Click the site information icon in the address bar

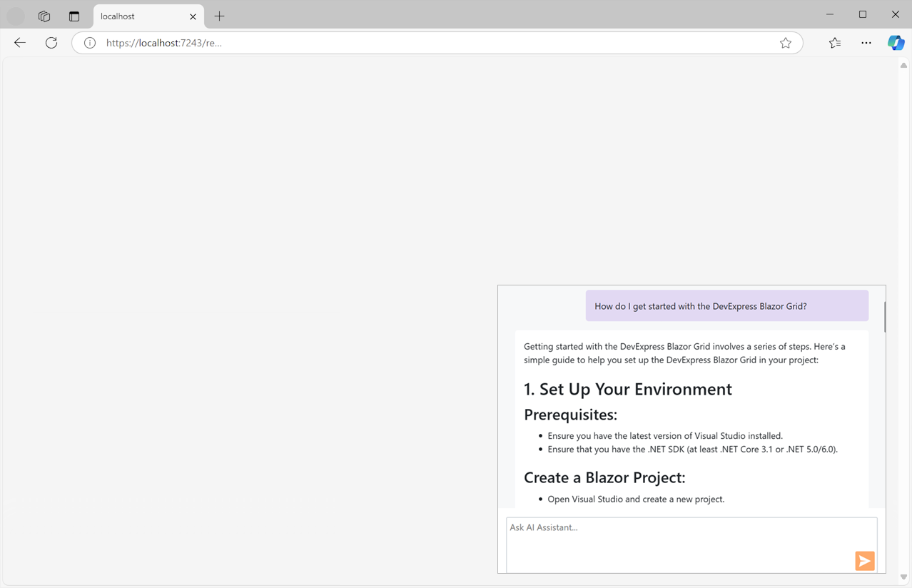click(89, 43)
